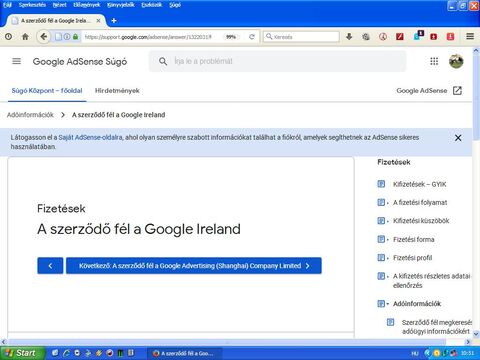Dismiss the blue info banner with X

[458, 138]
